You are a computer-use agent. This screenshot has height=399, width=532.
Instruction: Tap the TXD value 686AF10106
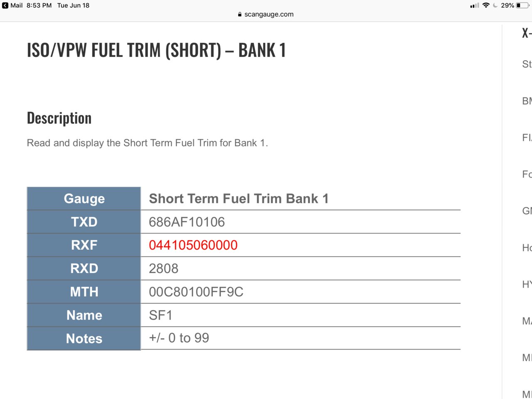[187, 222]
